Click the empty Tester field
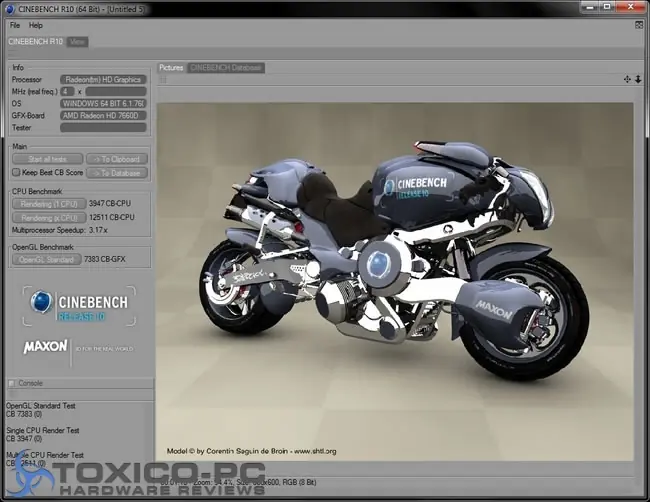Screen dimensions: 650x502 coord(103,128)
